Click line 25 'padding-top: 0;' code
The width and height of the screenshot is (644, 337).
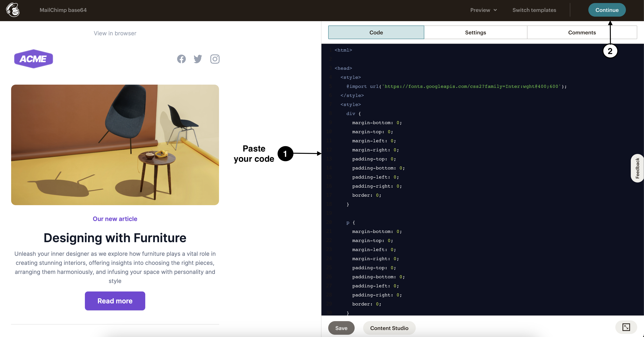374,268
